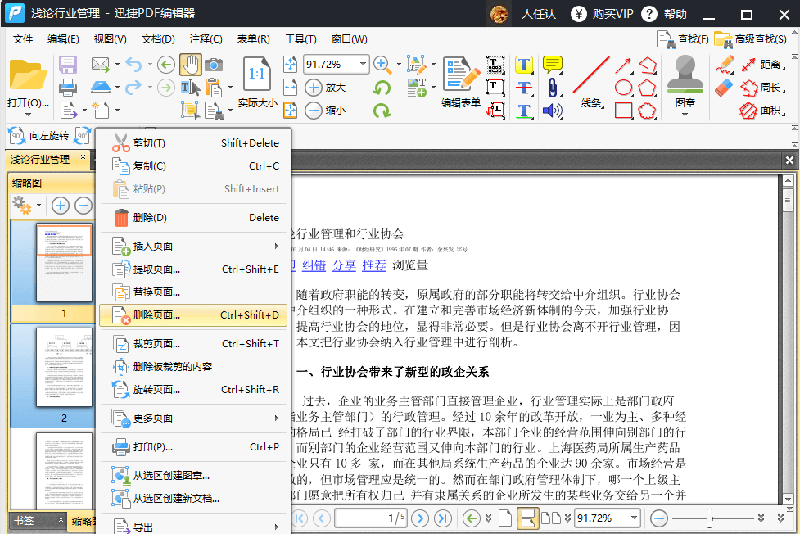This screenshot has height=534, width=800.
Task: Click the Stamp tool icon
Action: (x=685, y=75)
